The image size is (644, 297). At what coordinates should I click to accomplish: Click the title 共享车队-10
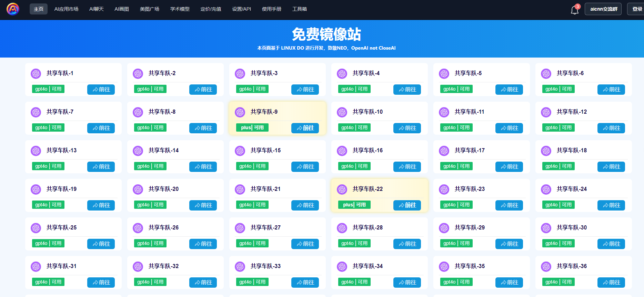(368, 112)
